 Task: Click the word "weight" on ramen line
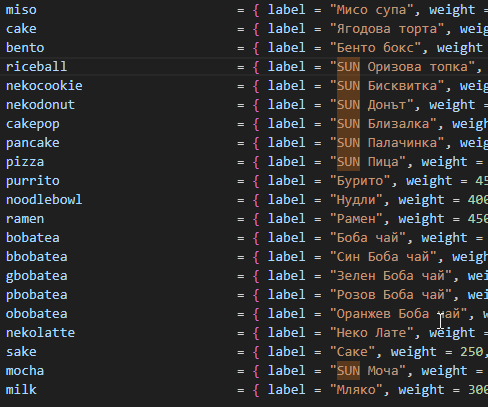pyautogui.click(x=422, y=219)
